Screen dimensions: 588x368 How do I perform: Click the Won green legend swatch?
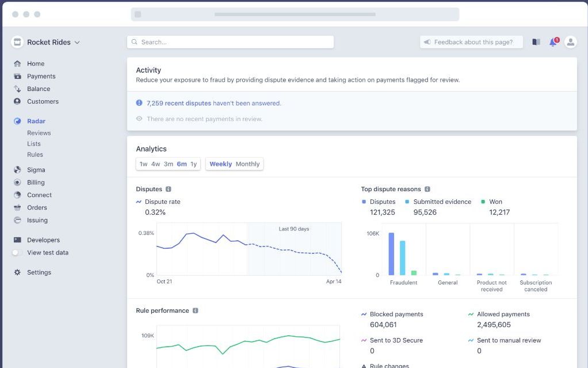(x=483, y=202)
